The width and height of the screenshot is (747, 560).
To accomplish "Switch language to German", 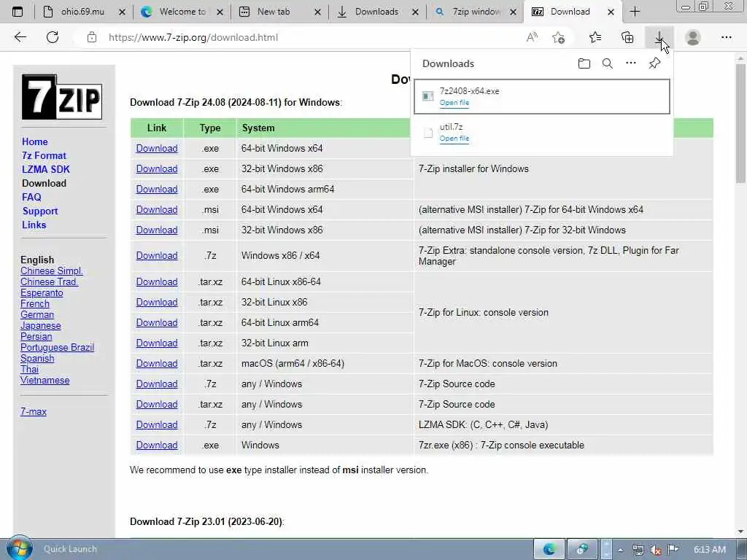I will [x=37, y=314].
